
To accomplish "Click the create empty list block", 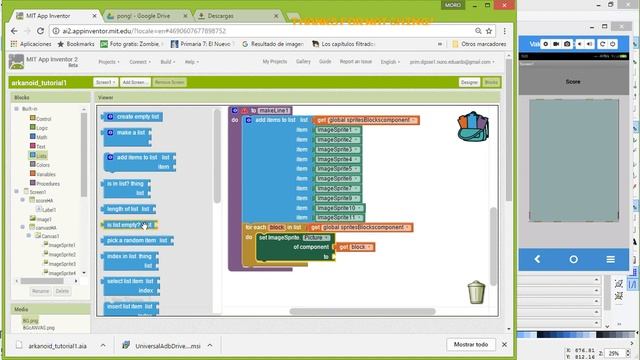I will point(133,117).
